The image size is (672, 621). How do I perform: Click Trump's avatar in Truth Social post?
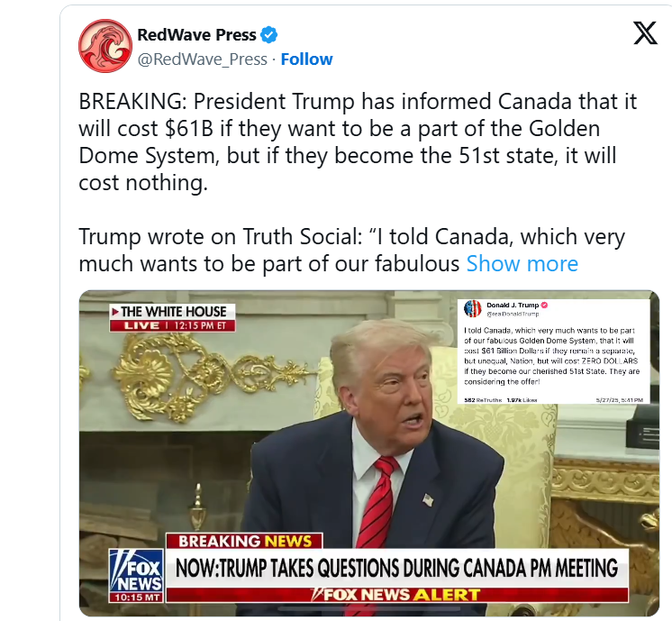point(473,309)
